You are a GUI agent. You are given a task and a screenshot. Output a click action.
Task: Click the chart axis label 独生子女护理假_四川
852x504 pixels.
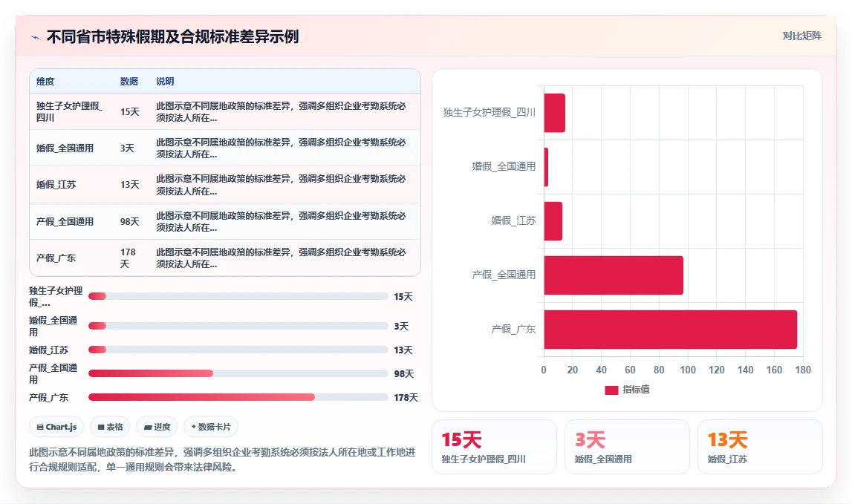click(x=489, y=112)
